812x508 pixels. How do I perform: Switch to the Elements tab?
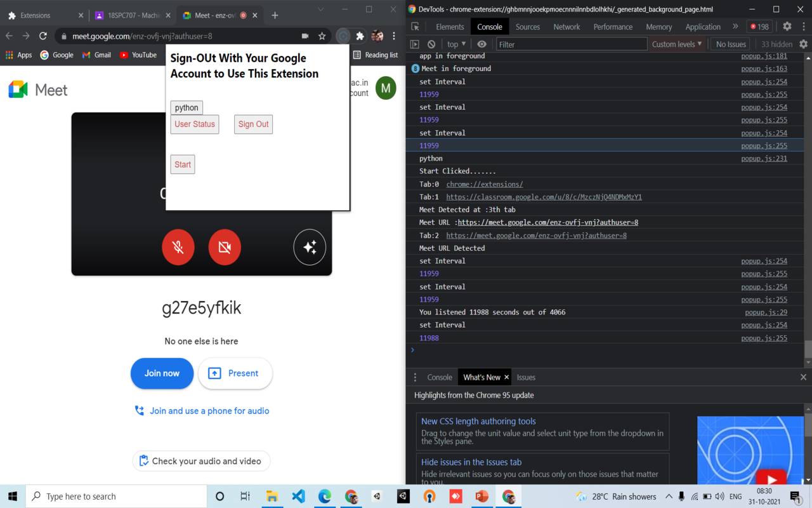click(x=450, y=27)
